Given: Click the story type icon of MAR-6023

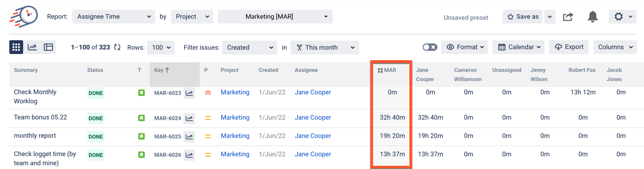Looking at the screenshot, I should click(x=142, y=93).
